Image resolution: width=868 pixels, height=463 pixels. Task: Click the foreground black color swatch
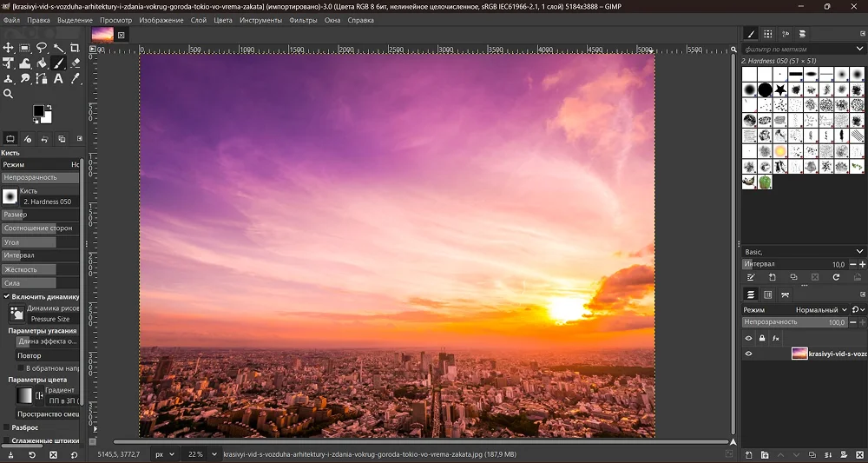point(39,111)
